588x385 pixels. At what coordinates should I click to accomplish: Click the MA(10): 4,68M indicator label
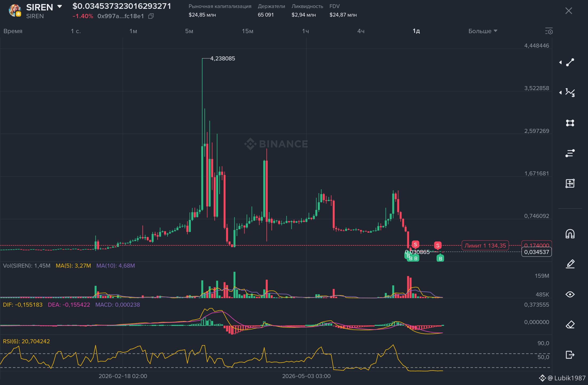coord(115,266)
